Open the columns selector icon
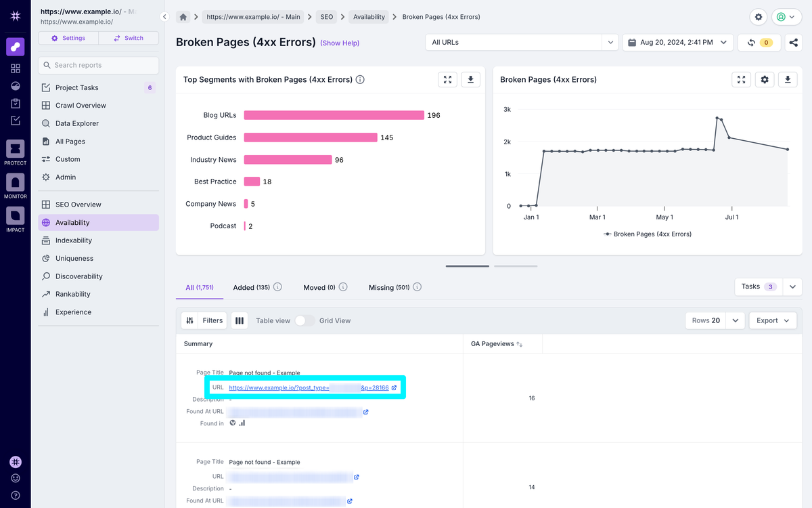 pos(240,320)
